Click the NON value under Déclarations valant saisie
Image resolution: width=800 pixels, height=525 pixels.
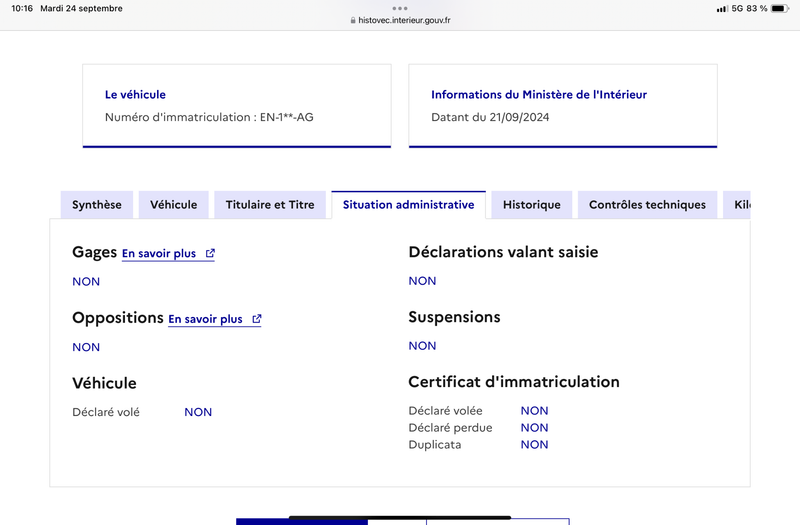(422, 281)
